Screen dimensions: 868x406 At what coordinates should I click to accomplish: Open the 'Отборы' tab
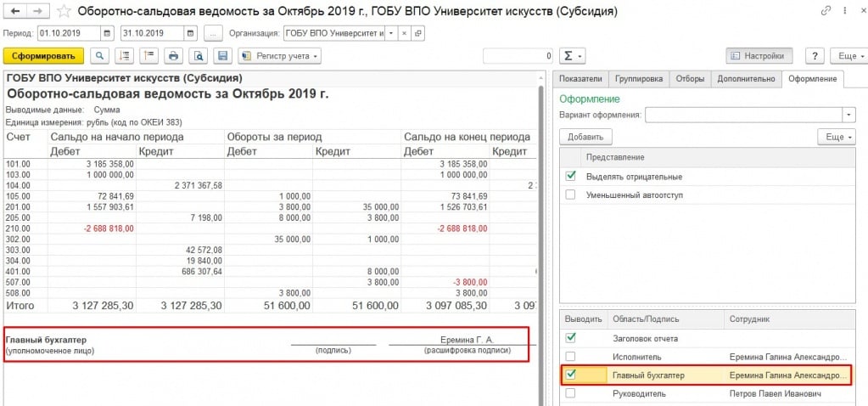(x=690, y=79)
